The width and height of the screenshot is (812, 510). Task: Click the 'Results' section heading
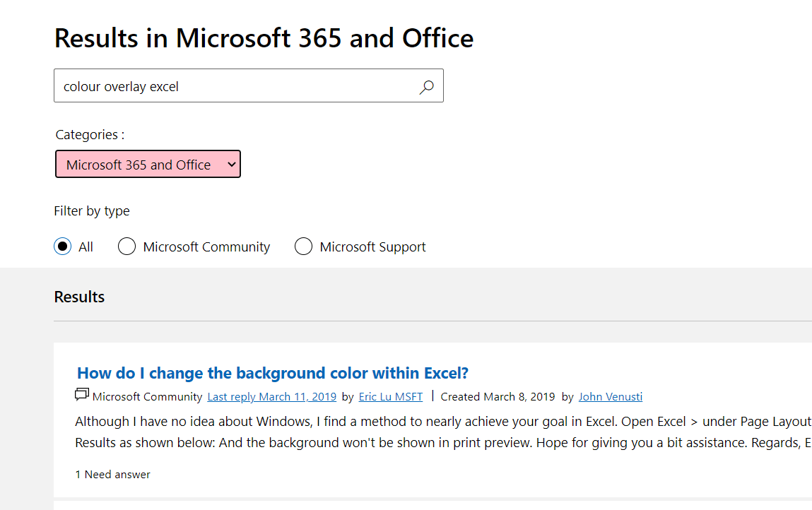[79, 297]
